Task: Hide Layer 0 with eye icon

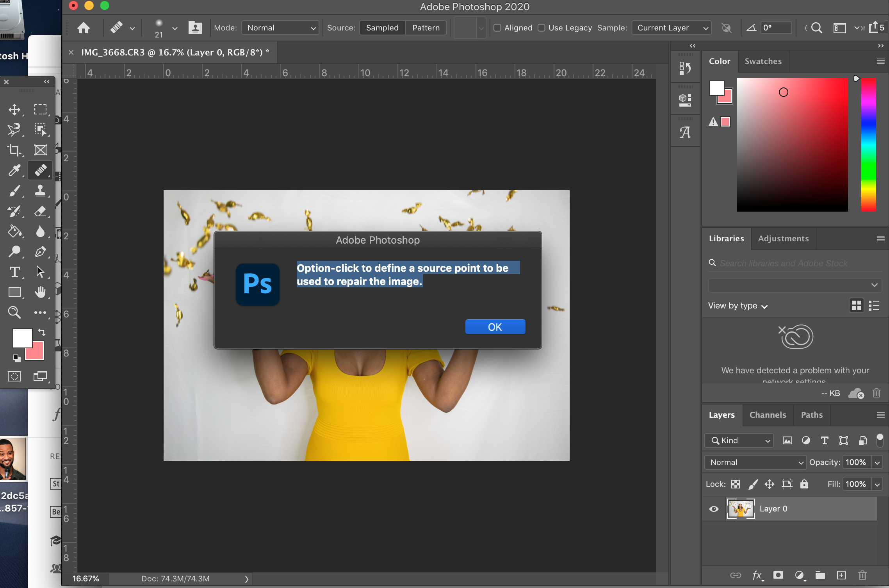Action: (714, 509)
